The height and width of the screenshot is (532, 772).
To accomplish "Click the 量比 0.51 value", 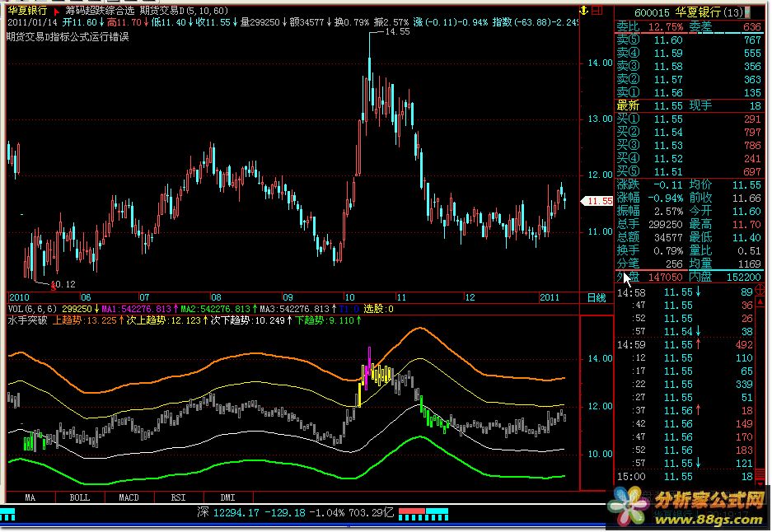I will coord(750,251).
